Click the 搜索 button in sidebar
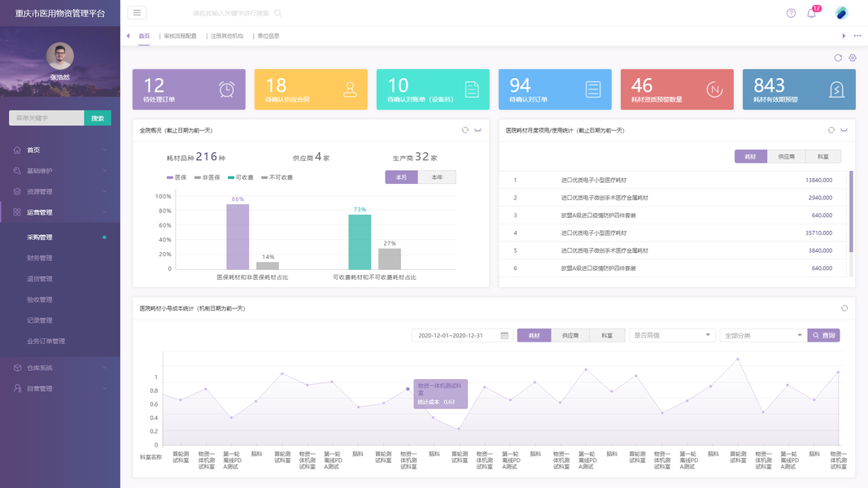 pyautogui.click(x=98, y=118)
